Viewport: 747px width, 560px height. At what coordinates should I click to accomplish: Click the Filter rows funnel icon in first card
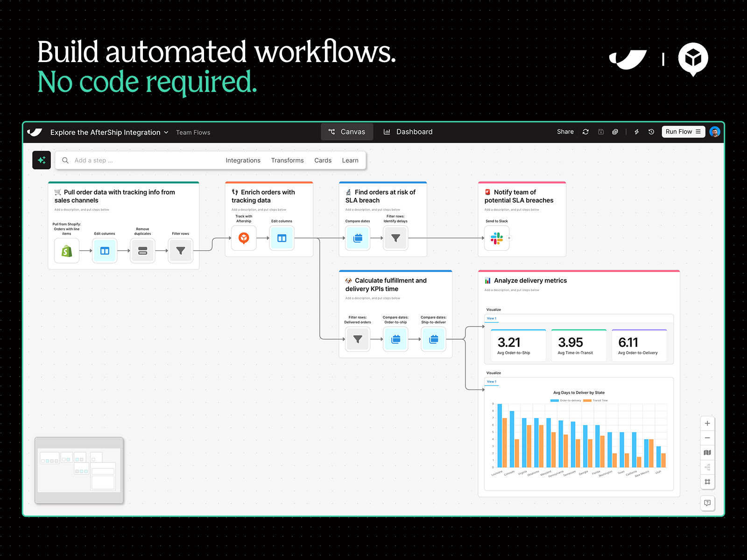click(x=180, y=251)
